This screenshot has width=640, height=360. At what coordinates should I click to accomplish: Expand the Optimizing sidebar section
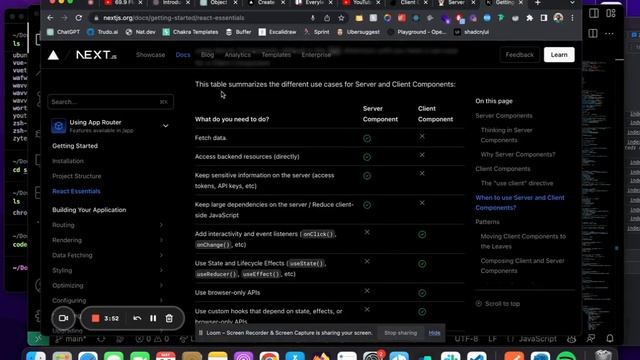161,285
